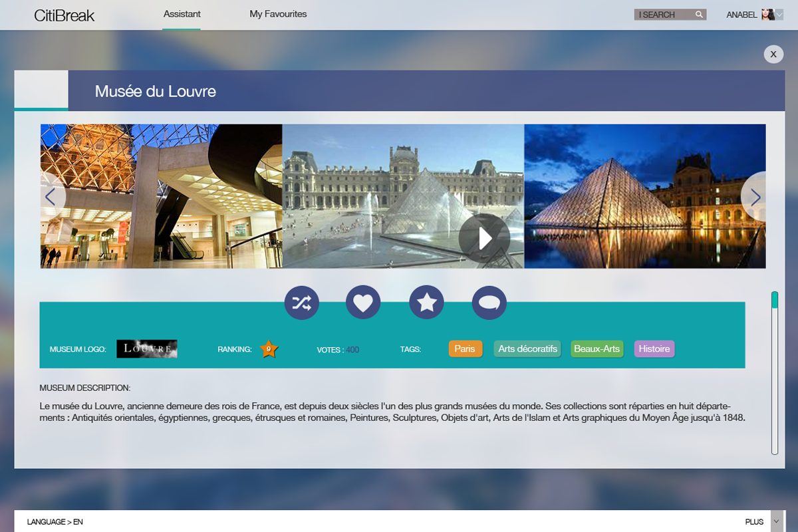This screenshot has height=532, width=798.
Task: Click the MUSEUM DESCRIPTION heading
Action: click(85, 388)
